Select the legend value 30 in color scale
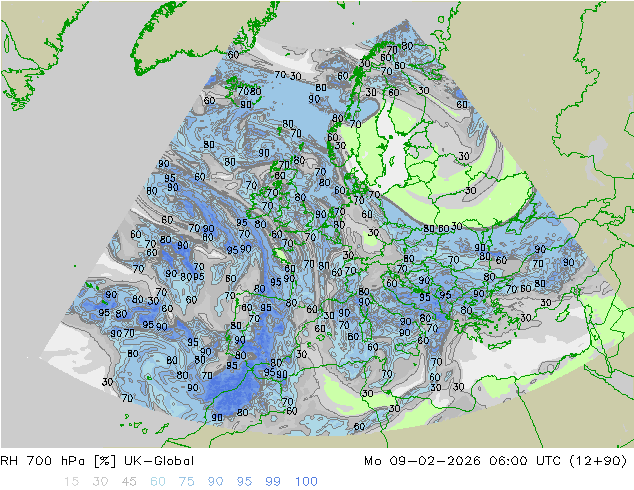Screen dimensions: 634x490 (x=100, y=482)
